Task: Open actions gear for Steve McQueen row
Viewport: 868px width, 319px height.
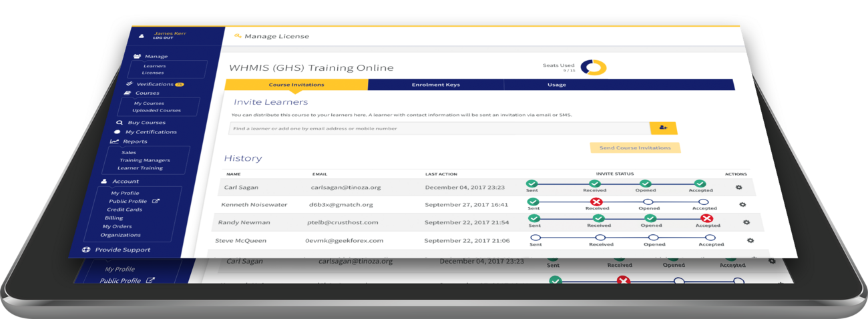Action: tap(750, 240)
